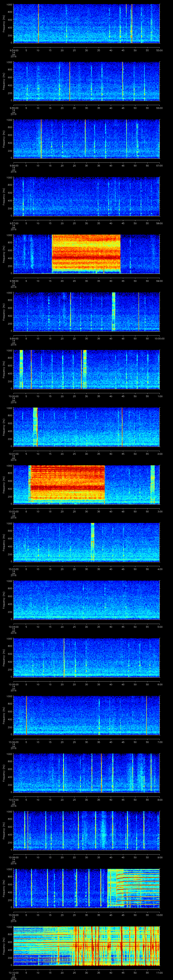Click the 10:05:00 start time label
173x980 pixels.
tap(14, 684)
